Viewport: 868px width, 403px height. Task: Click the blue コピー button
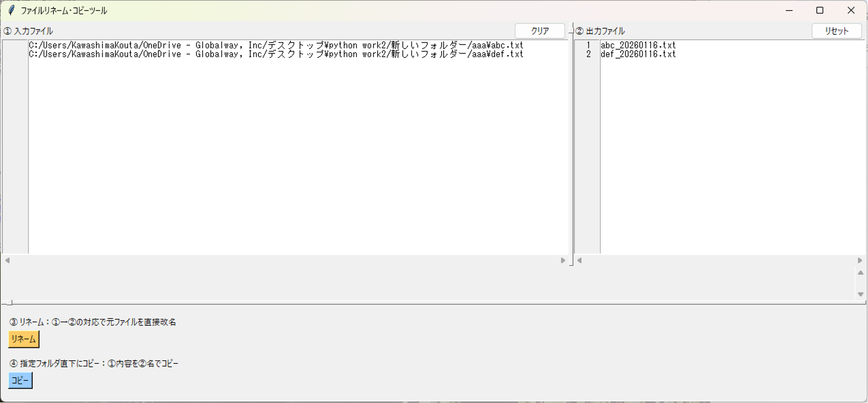pos(20,380)
